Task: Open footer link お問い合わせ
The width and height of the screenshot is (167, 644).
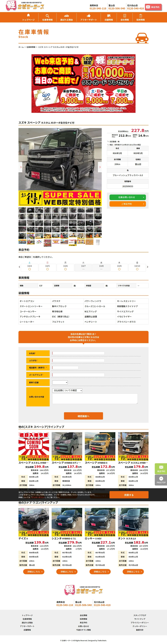Action: point(83,626)
